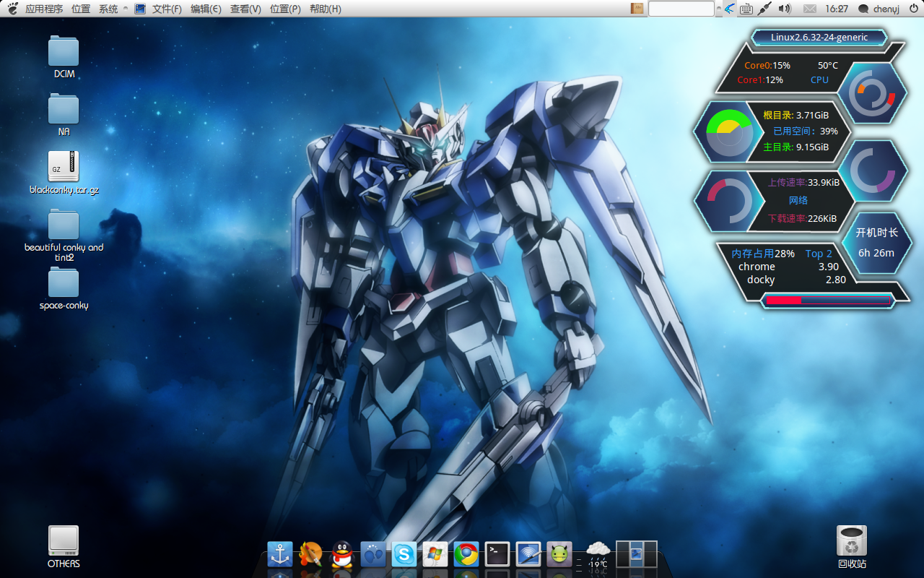This screenshot has width=924, height=578.
Task: Click the blue window icon before 文件(F)
Action: (140, 9)
